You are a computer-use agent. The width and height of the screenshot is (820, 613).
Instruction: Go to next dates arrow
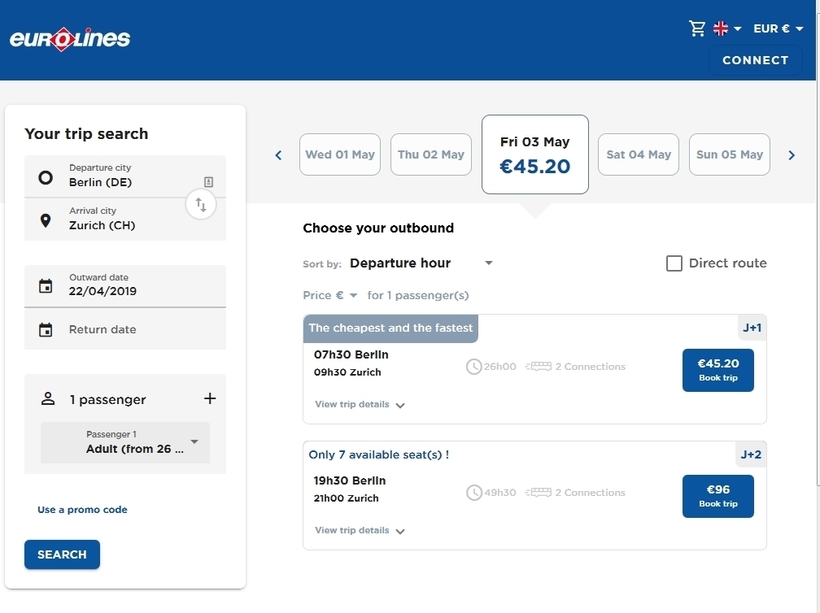pyautogui.click(x=791, y=155)
